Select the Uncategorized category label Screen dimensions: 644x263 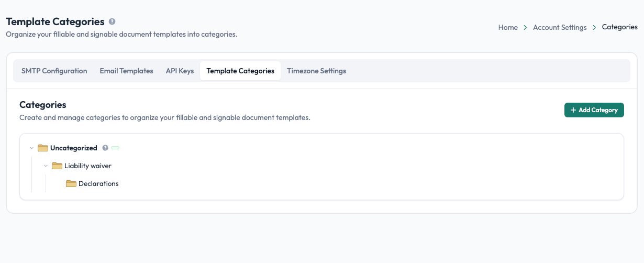pyautogui.click(x=74, y=148)
